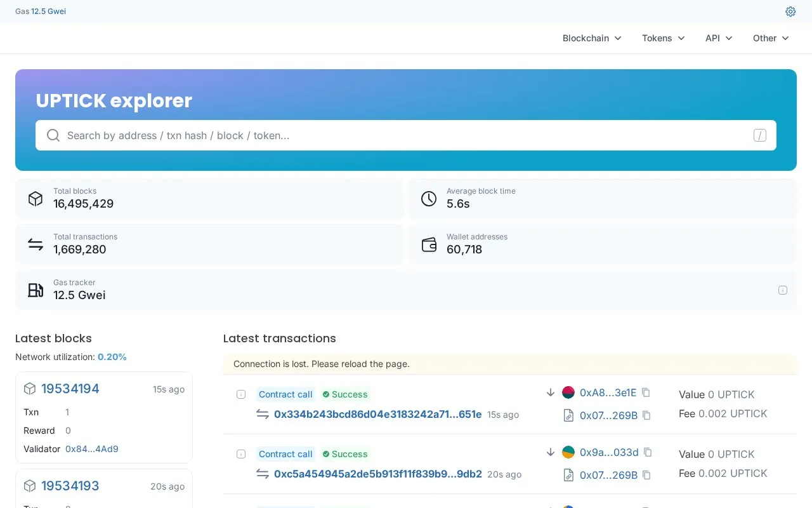
Task: Open info icon for transaction 0xc5a4...9db2
Action: pos(241,454)
